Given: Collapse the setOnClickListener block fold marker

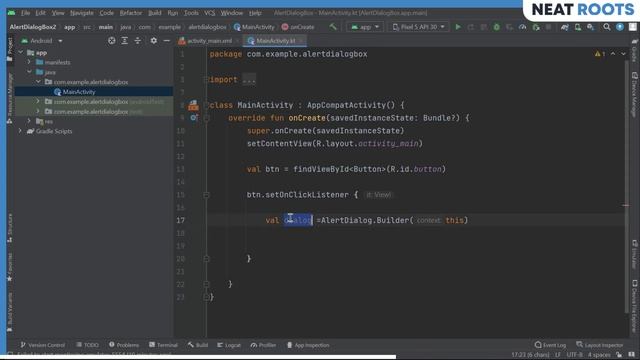Looking at the screenshot, I should [206, 195].
